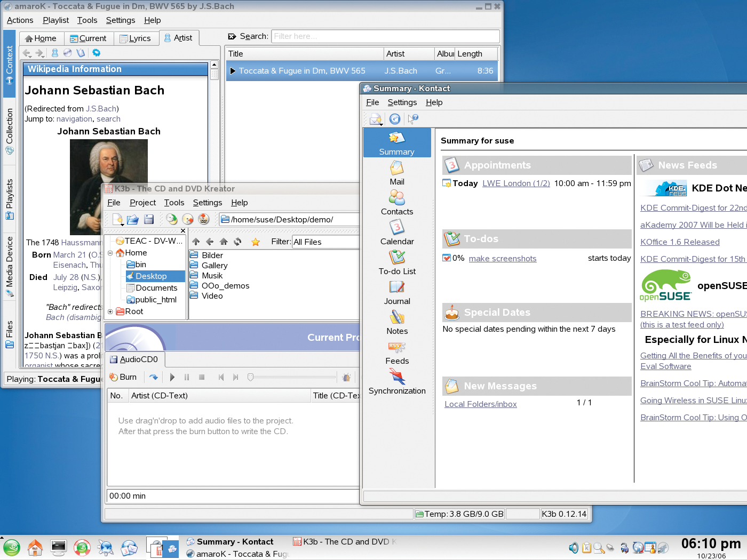Click the Bach portrait in amaroK context
The width and height of the screenshot is (747, 560).
[x=109, y=187]
